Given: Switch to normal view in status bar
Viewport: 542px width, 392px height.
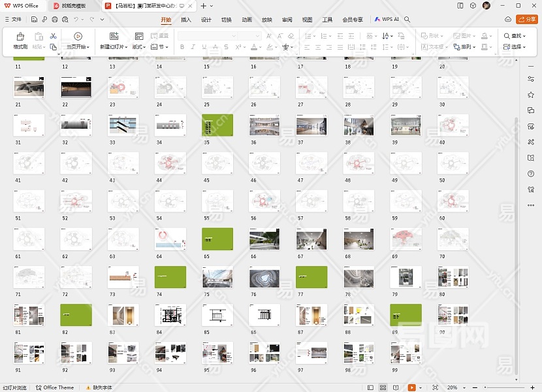Looking at the screenshot, I should (x=370, y=387).
